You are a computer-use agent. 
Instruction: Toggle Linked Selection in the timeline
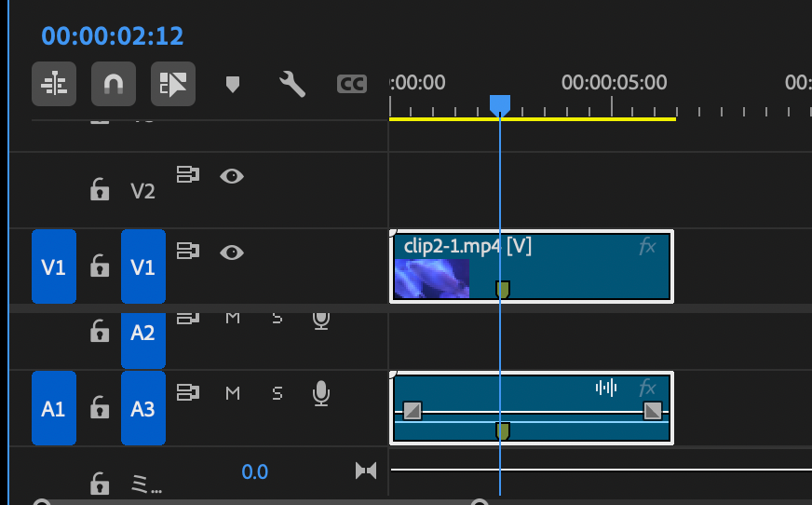pyautogui.click(x=173, y=84)
